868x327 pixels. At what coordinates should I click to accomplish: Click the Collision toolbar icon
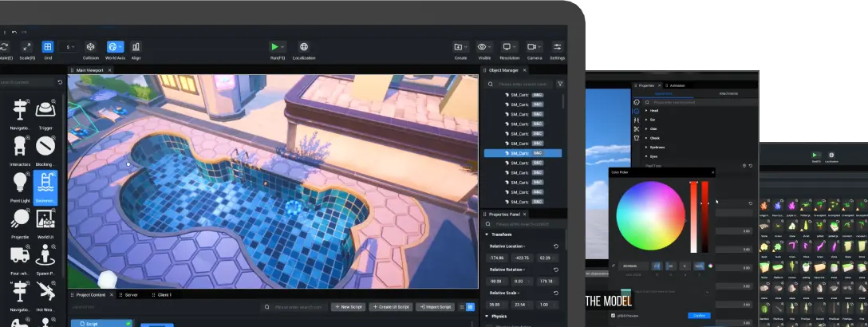(x=91, y=47)
